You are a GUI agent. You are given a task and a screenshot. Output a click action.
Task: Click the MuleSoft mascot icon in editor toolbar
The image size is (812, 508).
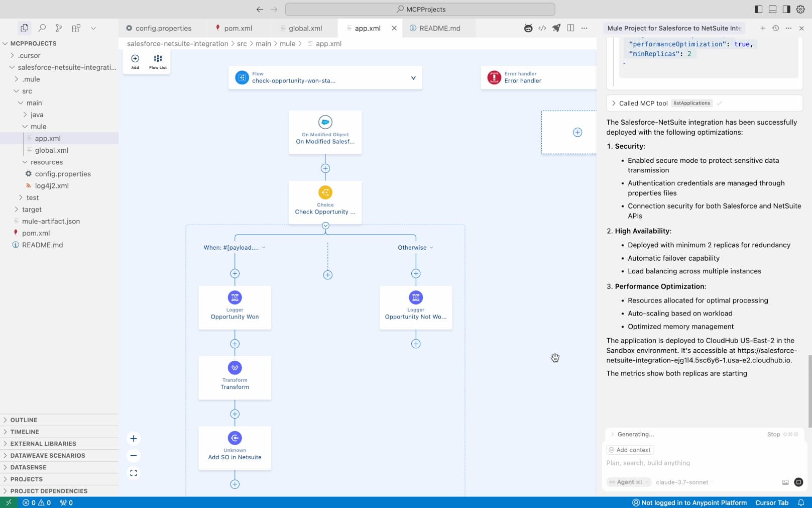[x=528, y=28]
